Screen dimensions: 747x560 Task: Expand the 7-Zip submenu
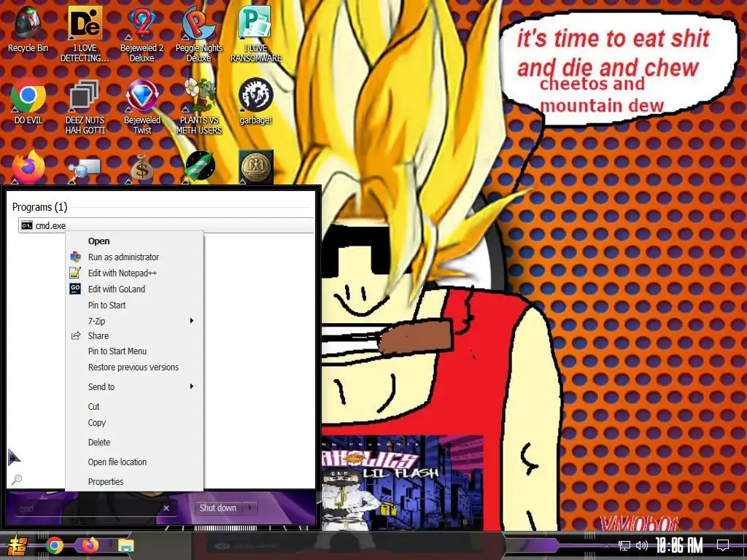[134, 321]
